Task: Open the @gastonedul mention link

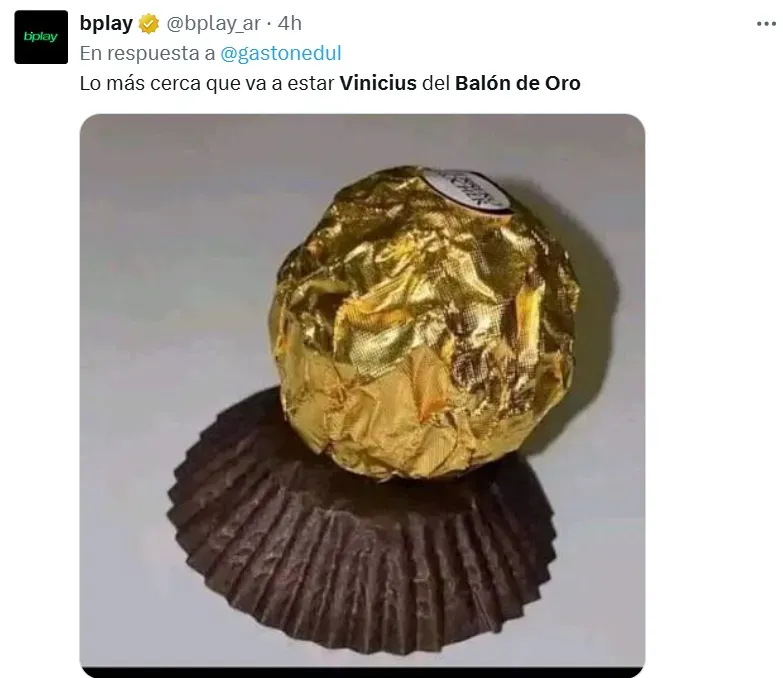Action: [x=281, y=53]
